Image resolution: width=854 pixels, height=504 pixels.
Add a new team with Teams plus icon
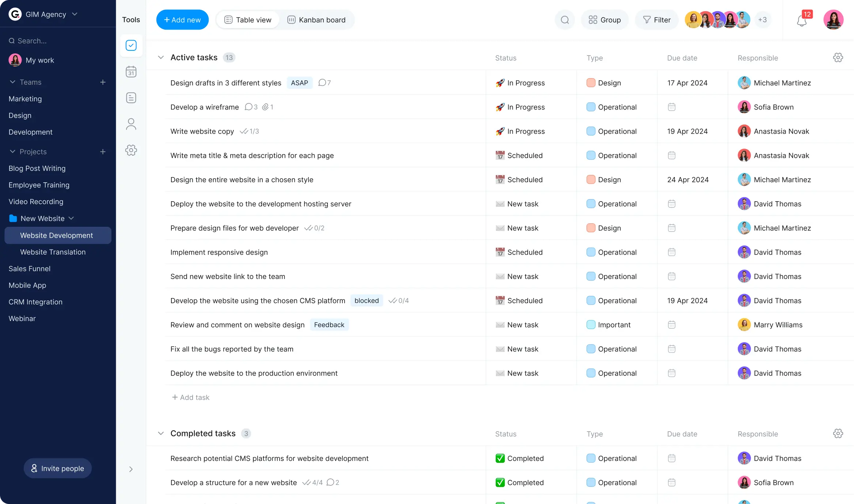pos(103,82)
